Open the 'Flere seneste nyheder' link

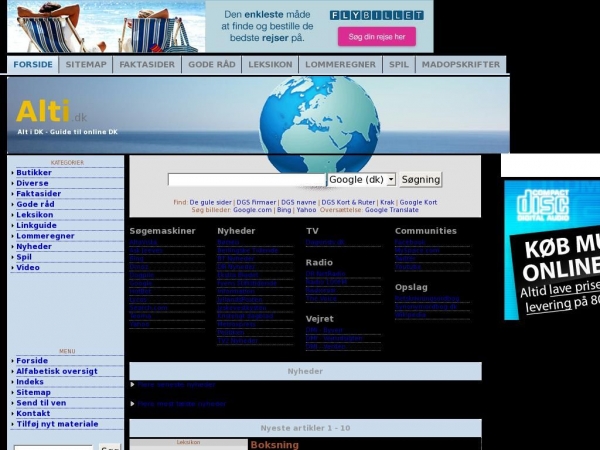176,385
